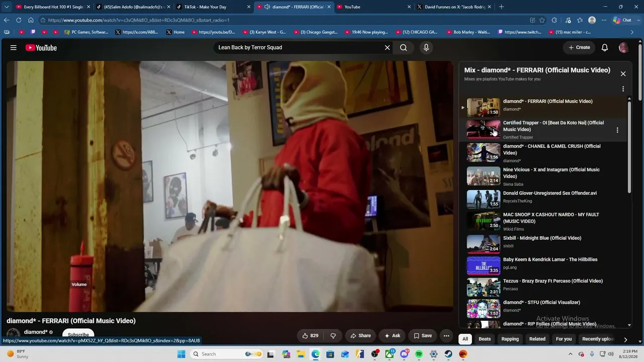Screen dimensions: 644x362
Task: Start voice search with microphone icon
Action: pos(426,48)
